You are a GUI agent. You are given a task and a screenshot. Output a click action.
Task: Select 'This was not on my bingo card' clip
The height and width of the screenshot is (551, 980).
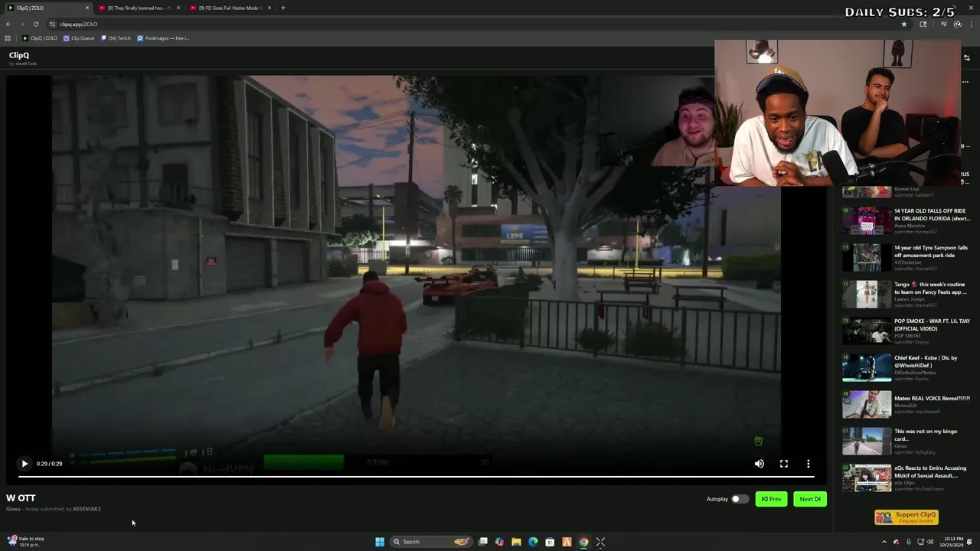tap(906, 441)
